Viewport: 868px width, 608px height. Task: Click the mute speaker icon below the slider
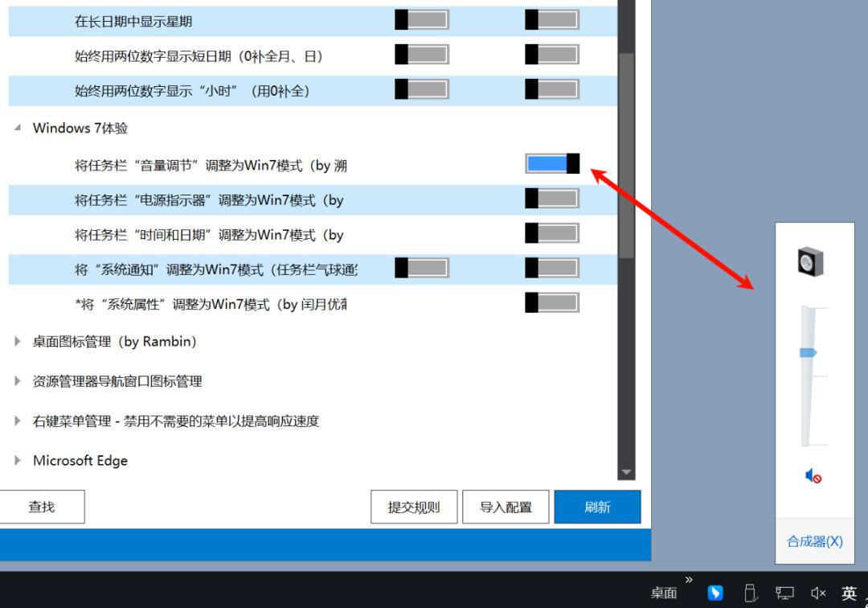[813, 477]
